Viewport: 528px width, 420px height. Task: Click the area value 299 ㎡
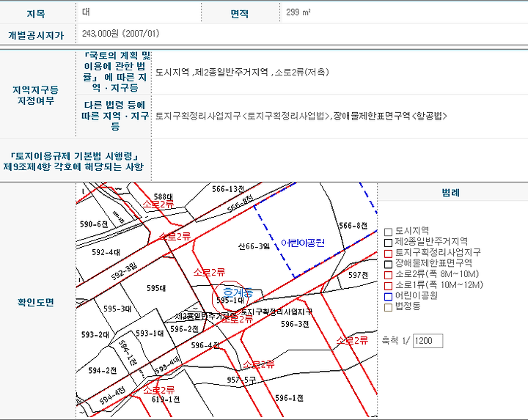(x=298, y=12)
